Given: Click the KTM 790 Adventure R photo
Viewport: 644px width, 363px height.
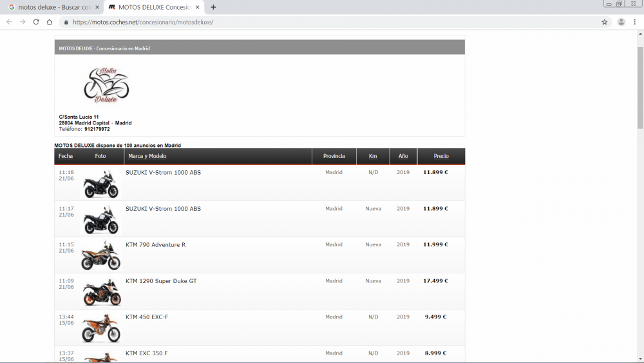Looking at the screenshot, I should click(101, 255).
